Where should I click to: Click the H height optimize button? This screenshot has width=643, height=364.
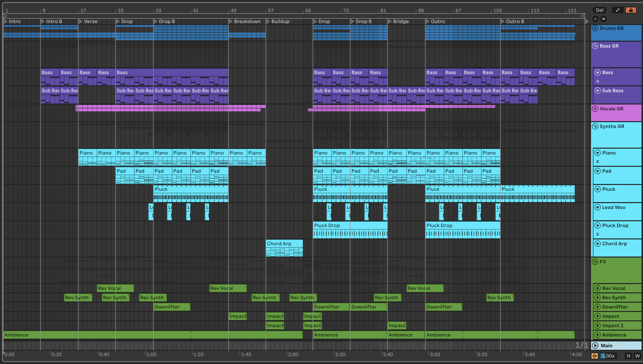click(628, 356)
